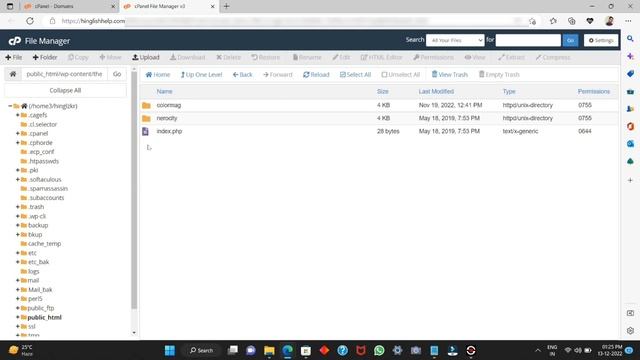Open .htpasswds folder in tree
The width and height of the screenshot is (640, 360).
(x=44, y=161)
